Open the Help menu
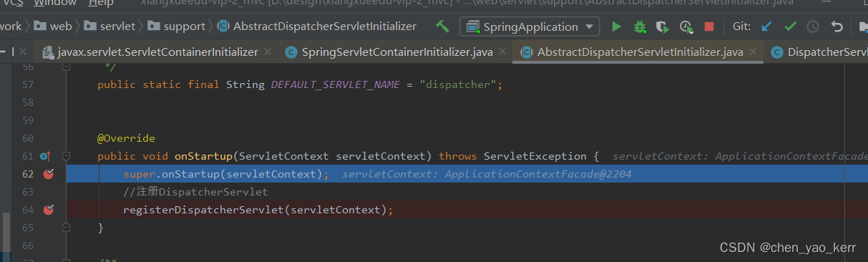 pyautogui.click(x=101, y=3)
